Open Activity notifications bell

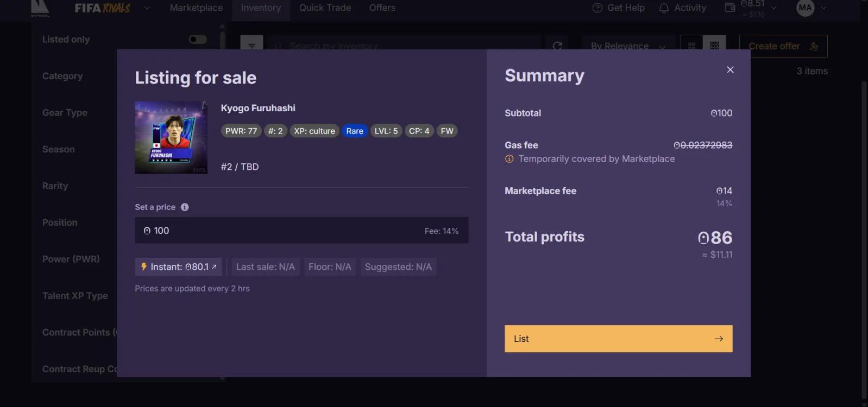pyautogui.click(x=664, y=8)
